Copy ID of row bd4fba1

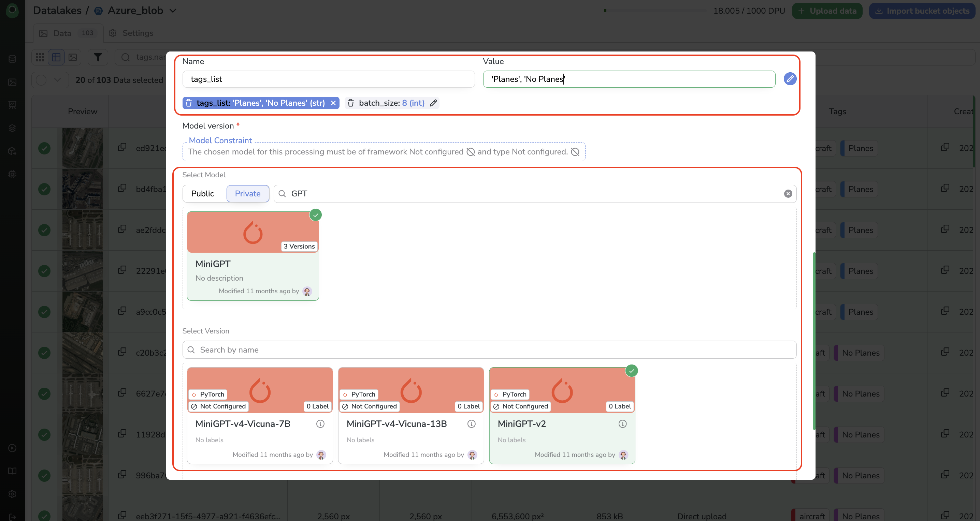pos(122,188)
